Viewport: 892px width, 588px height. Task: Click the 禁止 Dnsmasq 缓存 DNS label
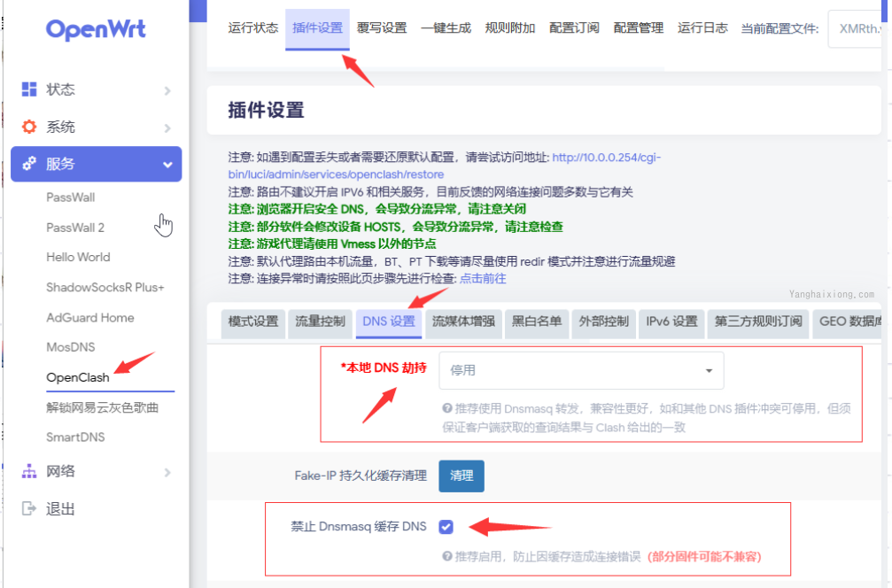point(359,527)
